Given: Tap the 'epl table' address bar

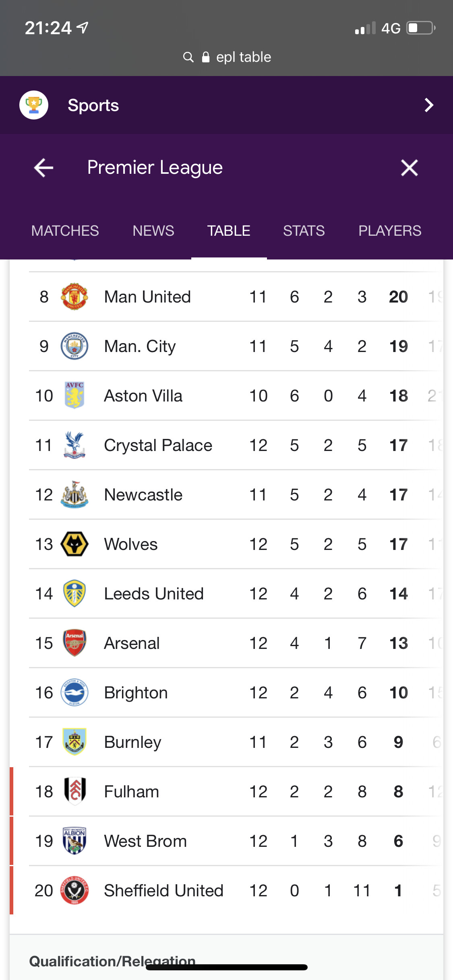Looking at the screenshot, I should [x=243, y=57].
